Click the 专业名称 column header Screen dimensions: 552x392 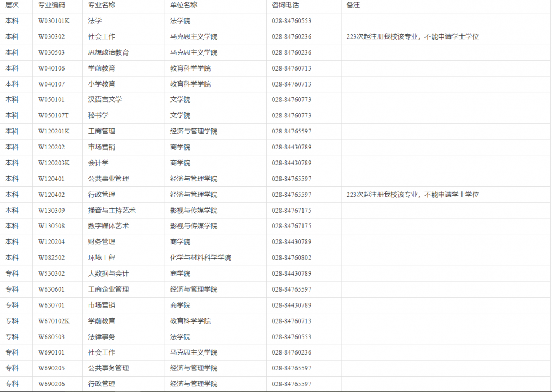[102, 5]
